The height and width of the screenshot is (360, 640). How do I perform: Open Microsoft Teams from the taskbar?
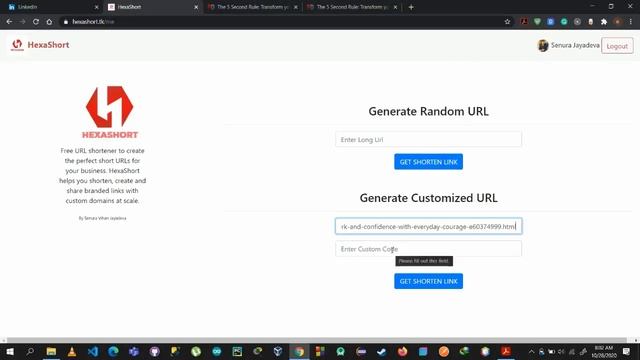[x=134, y=351]
